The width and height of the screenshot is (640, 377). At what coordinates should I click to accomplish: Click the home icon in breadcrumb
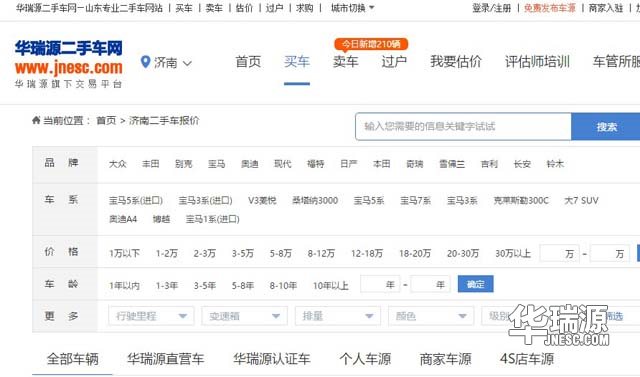(x=36, y=120)
